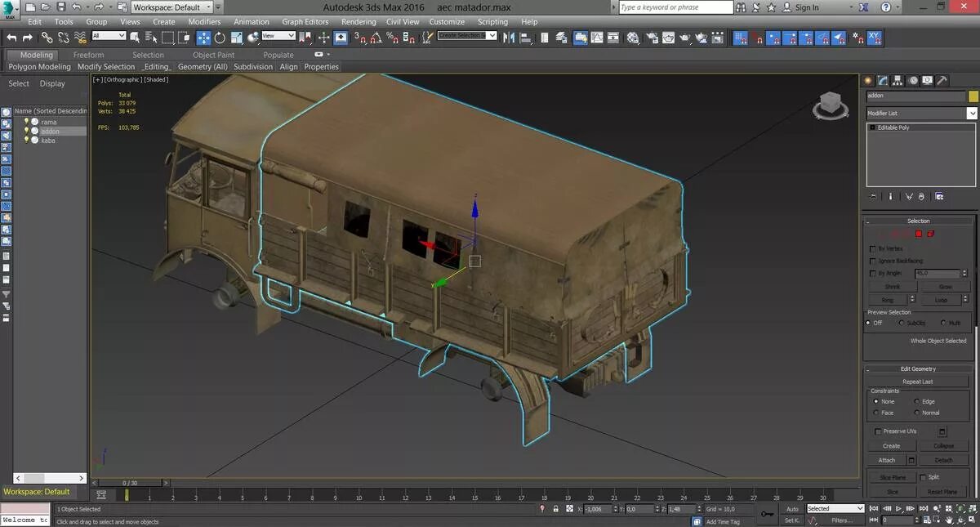Select the Edge constraint radio button
This screenshot has width=980, height=527.
[x=916, y=401]
